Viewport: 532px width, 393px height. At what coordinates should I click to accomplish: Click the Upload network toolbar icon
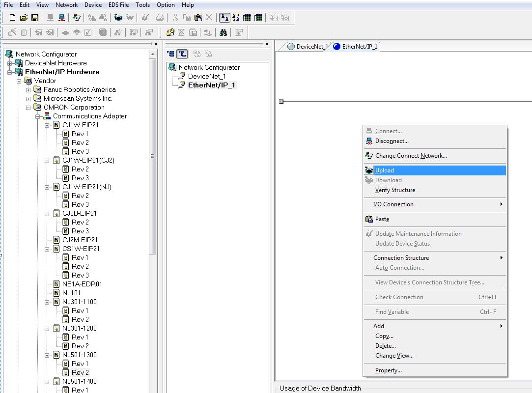118,18
